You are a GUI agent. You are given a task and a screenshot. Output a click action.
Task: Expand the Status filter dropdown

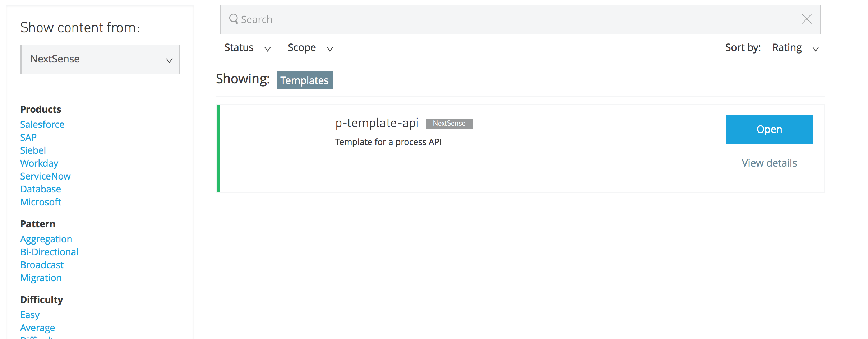click(247, 48)
